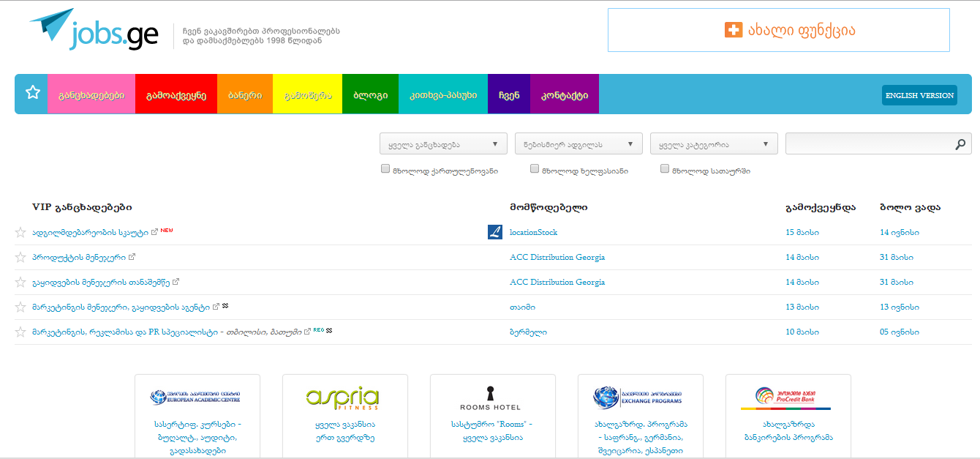Click the magnifier search icon
980x459 pixels.
960,144
